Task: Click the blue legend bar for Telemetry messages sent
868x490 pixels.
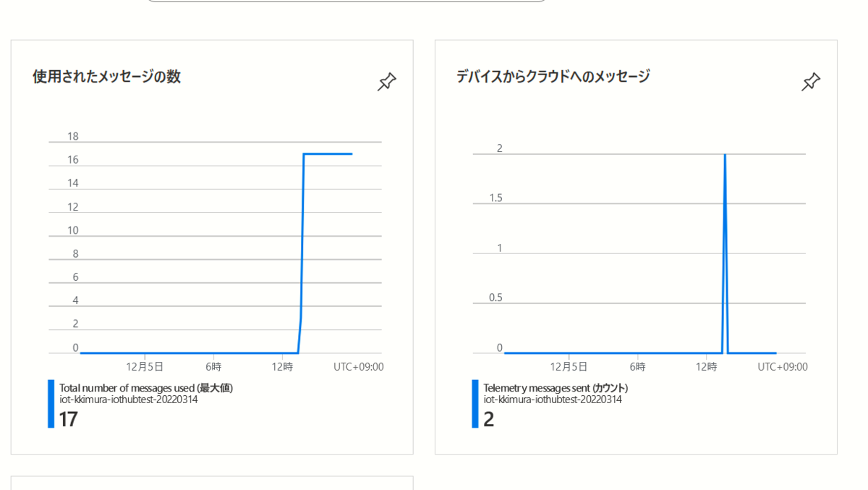Action: pos(475,404)
